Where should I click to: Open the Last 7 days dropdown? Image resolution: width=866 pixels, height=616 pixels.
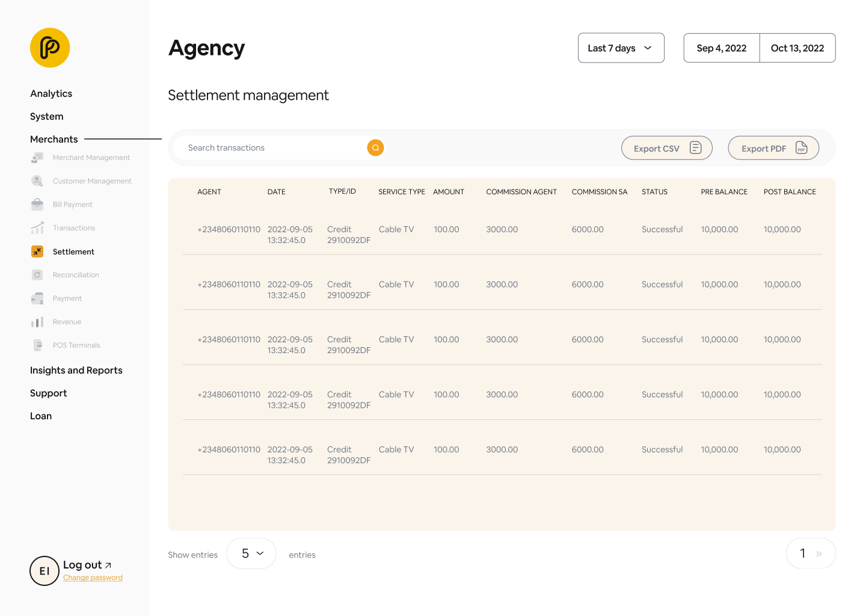tap(621, 48)
